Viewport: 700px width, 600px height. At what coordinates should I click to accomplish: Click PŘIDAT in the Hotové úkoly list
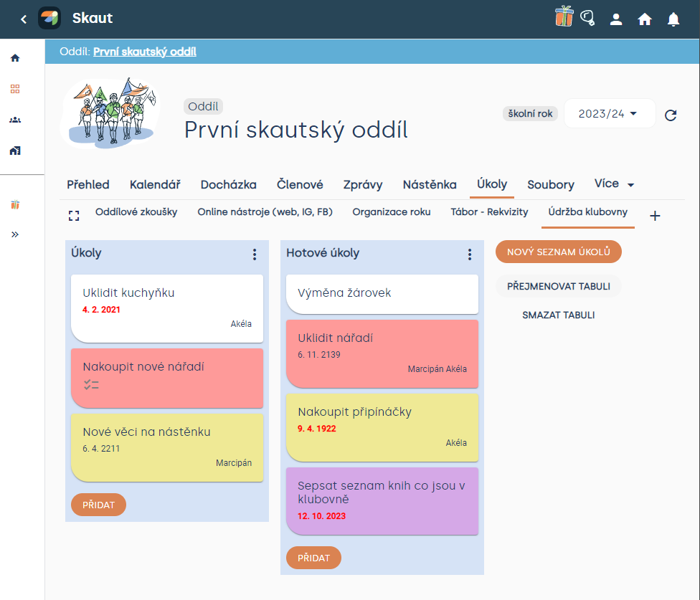(x=314, y=558)
